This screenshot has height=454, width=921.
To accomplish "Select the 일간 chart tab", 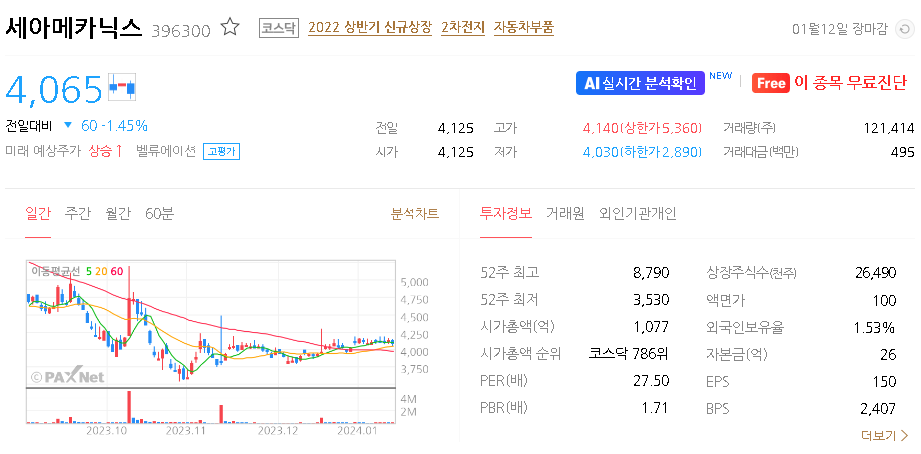I will click(x=38, y=214).
